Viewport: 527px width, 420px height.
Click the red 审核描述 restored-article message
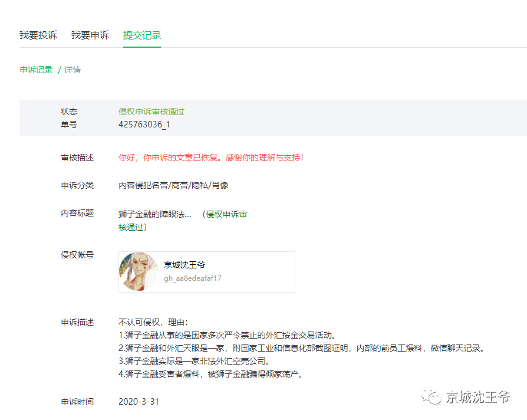211,157
